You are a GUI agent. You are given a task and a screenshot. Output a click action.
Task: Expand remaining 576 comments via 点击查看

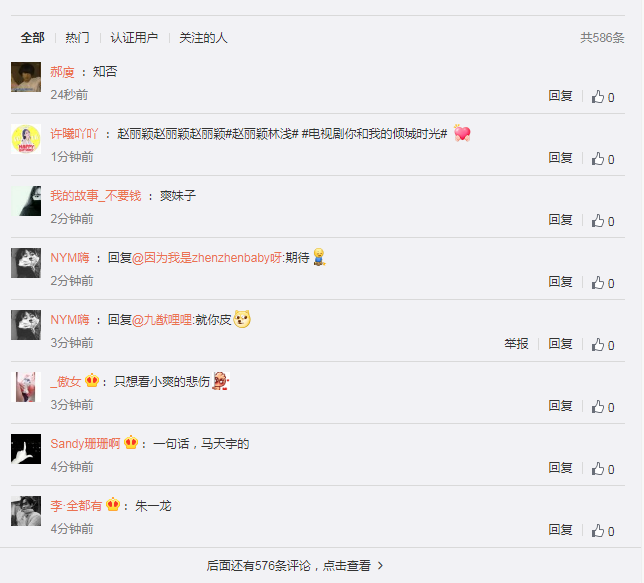point(295,566)
